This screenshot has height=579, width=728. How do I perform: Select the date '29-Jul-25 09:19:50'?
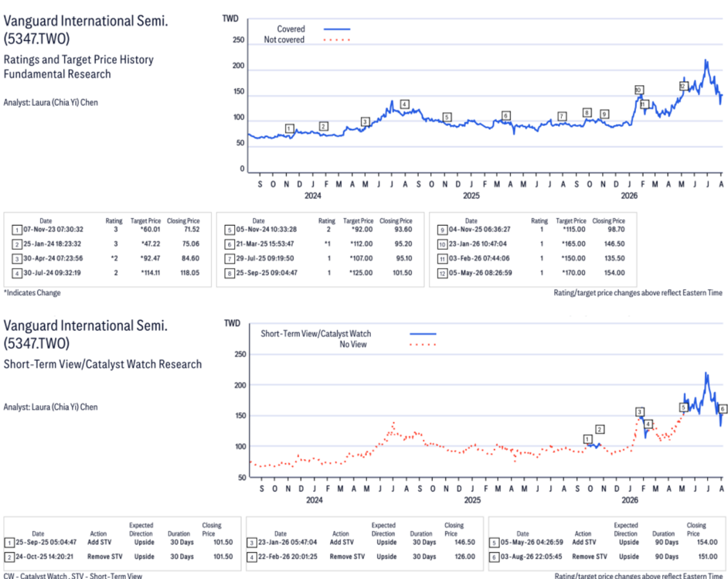(x=265, y=258)
